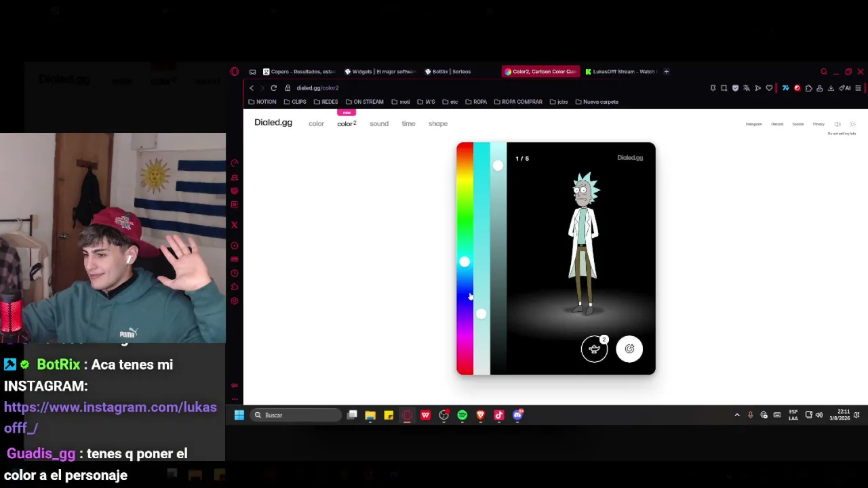Open the Privacy link in site header
The width and height of the screenshot is (868, 488).
(x=818, y=124)
